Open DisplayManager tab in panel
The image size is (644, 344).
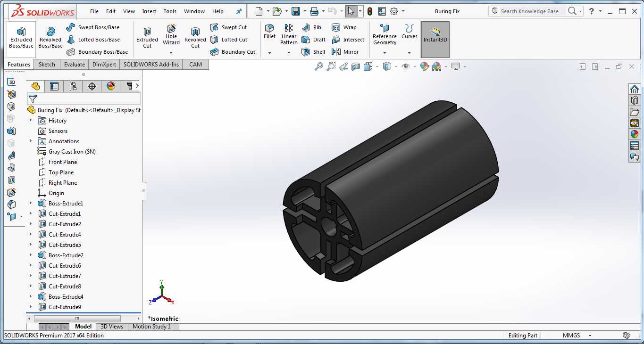tap(111, 86)
